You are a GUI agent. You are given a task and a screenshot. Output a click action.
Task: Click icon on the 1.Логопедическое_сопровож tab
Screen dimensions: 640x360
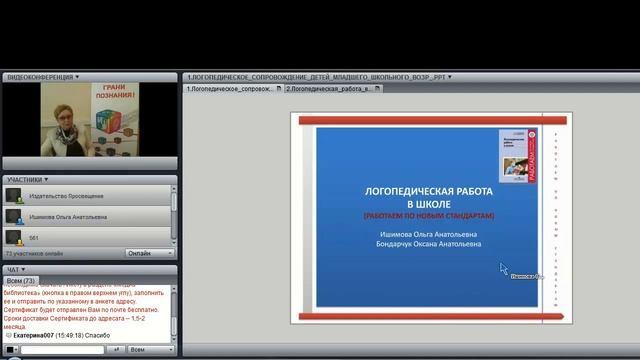click(279, 89)
